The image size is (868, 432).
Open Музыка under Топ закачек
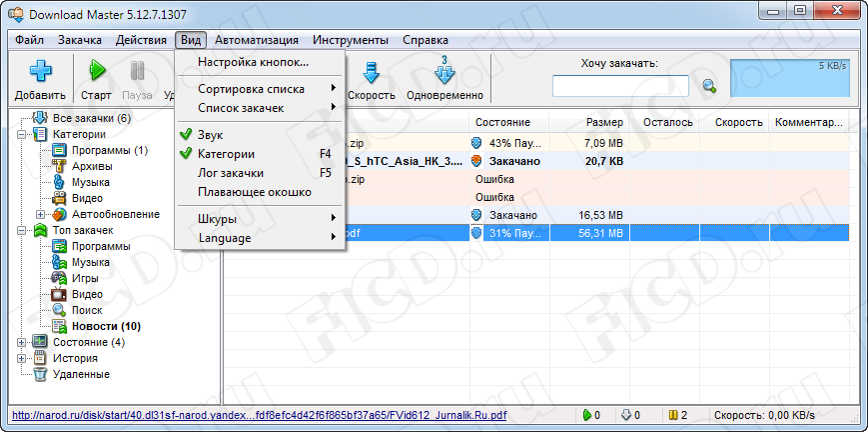[x=90, y=262]
